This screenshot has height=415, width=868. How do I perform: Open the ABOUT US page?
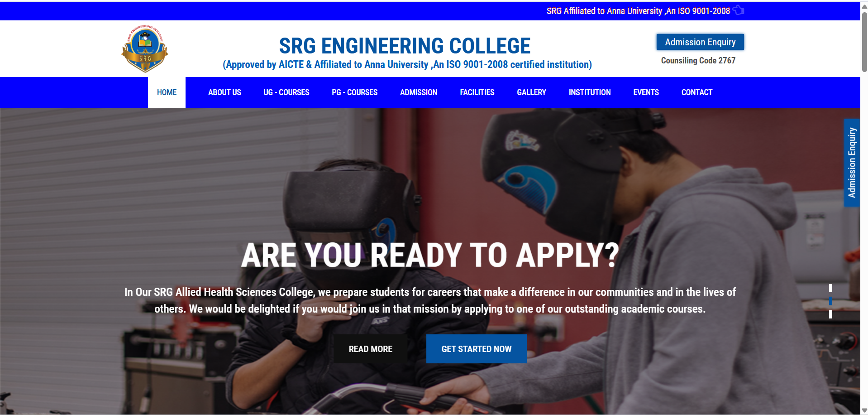click(224, 92)
